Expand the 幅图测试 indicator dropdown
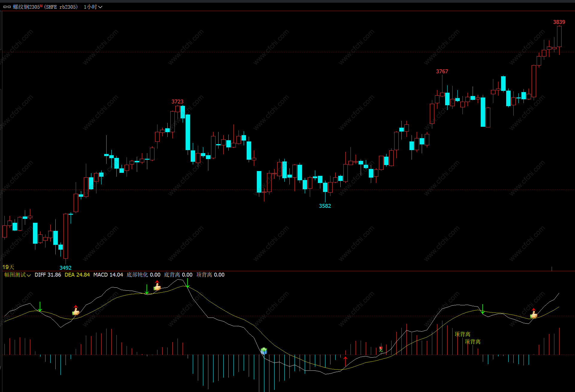 tap(17, 275)
